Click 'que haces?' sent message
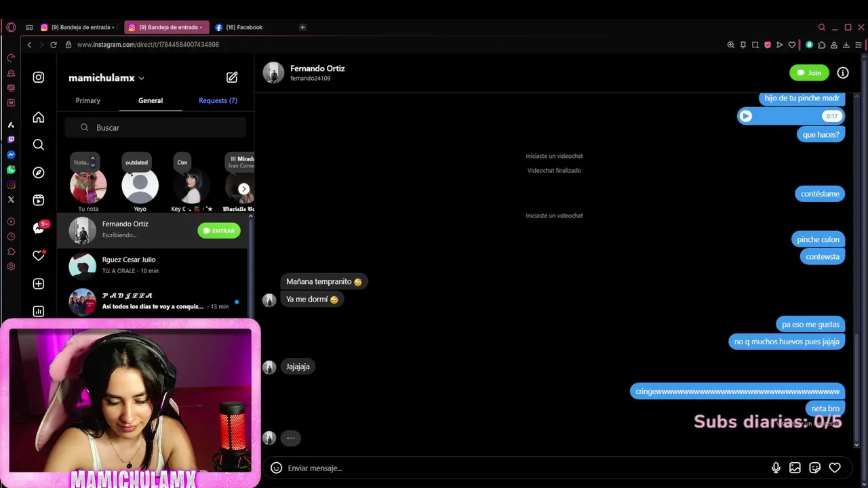Screen dimensions: 868x488 coord(821,134)
